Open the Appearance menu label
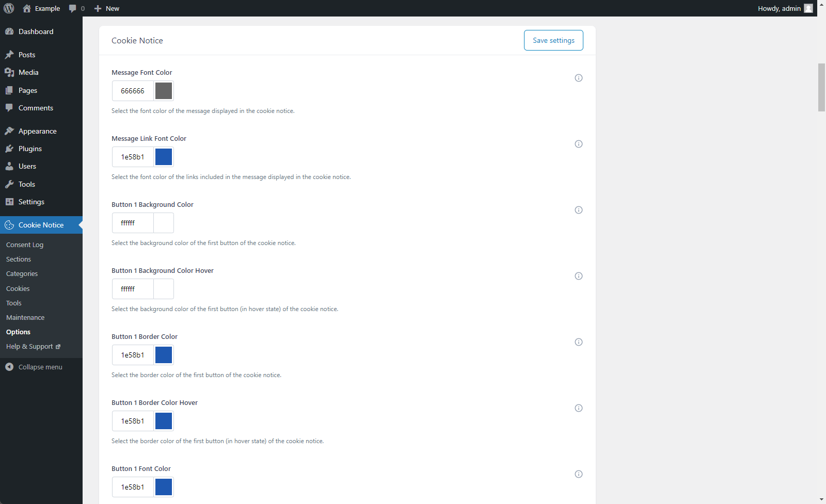Screen dimensions: 826x504 38,131
